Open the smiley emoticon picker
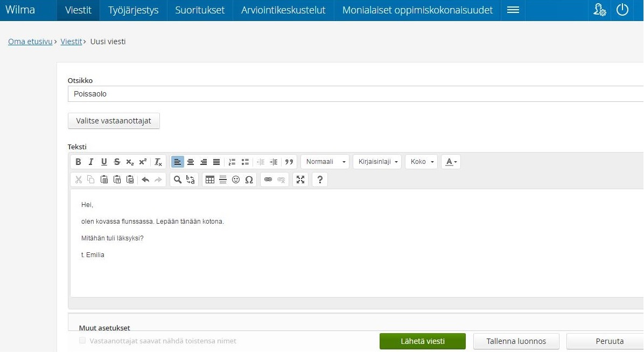Screen dimensions: 644x352 pyautogui.click(x=236, y=180)
